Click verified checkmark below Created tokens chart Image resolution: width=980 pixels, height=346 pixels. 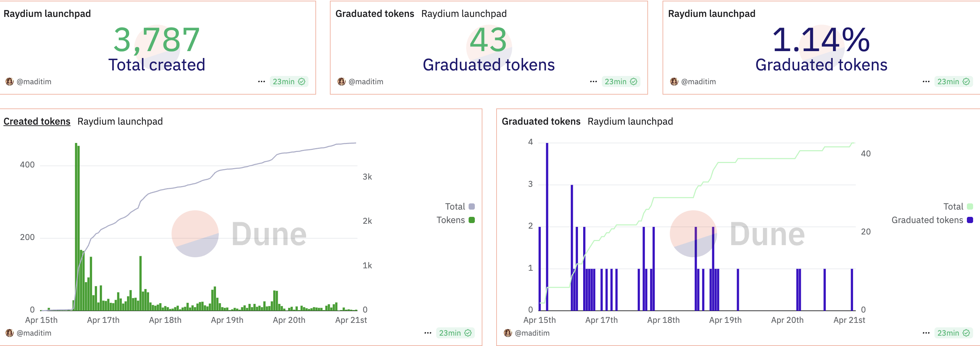click(468, 333)
